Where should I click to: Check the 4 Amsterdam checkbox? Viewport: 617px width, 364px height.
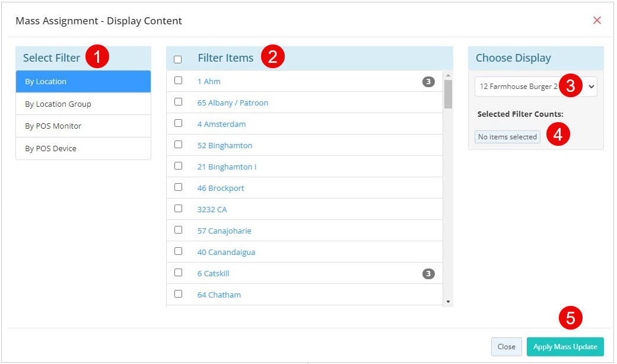tap(178, 123)
